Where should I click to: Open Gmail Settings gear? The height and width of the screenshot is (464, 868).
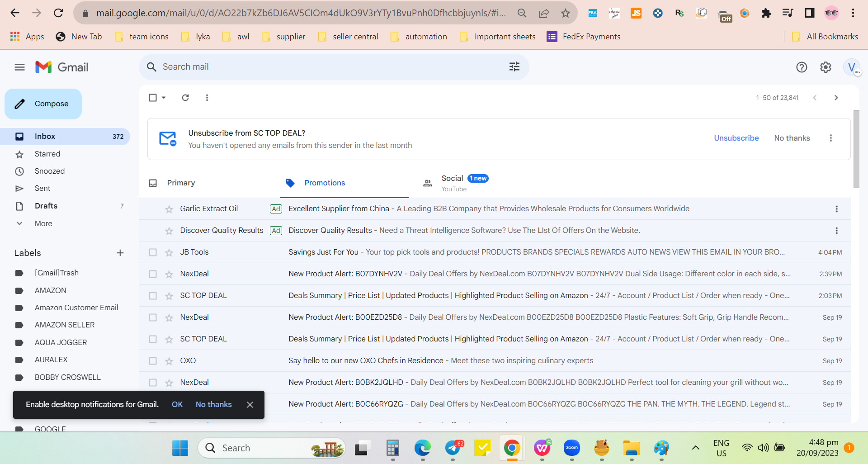point(826,67)
